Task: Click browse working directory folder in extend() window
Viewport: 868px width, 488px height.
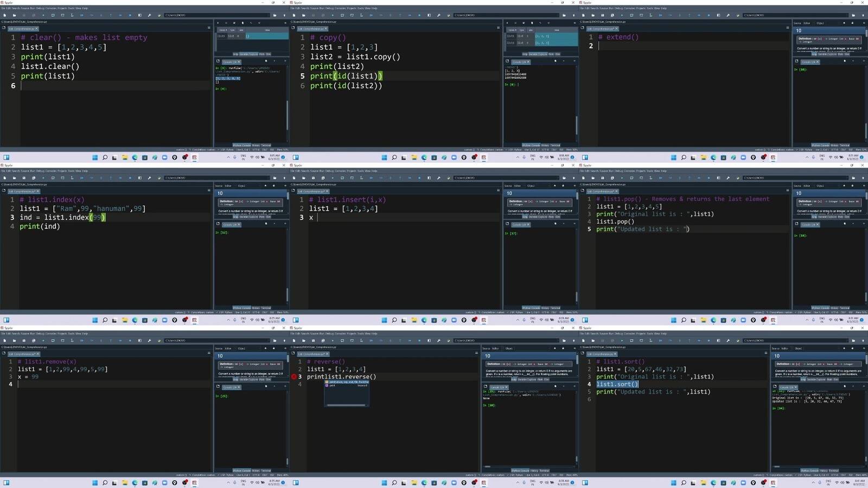Action: (853, 15)
